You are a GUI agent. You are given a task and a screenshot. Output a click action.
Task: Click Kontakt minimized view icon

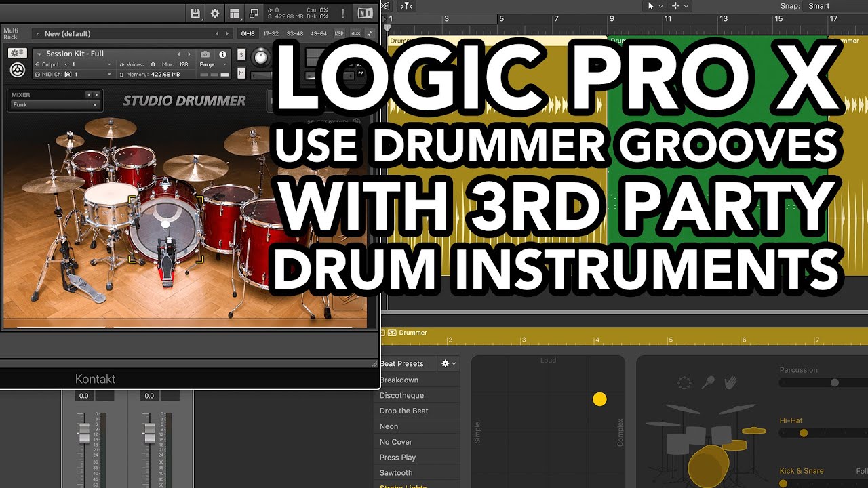(x=254, y=13)
